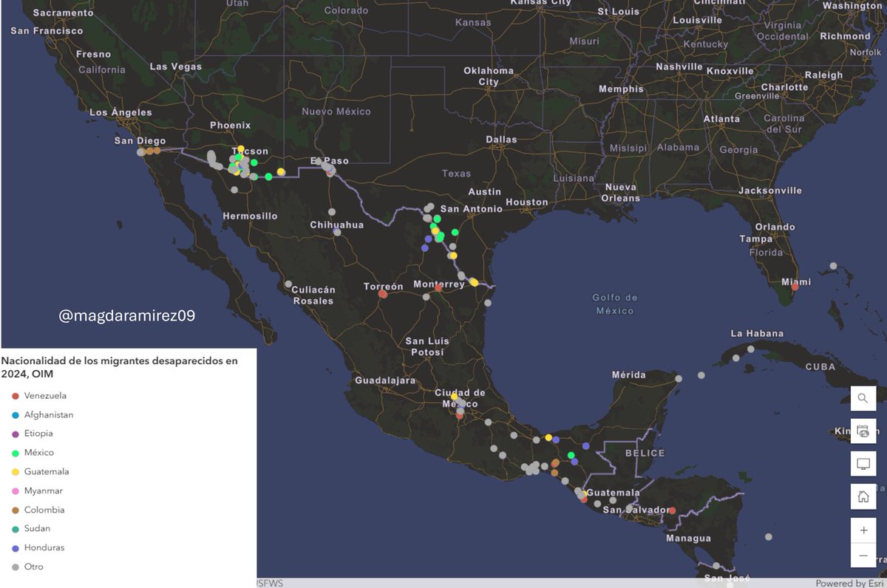This screenshot has width=887, height=588.
Task: Click the Guatemala yellow legend swatch
Action: pyautogui.click(x=16, y=472)
